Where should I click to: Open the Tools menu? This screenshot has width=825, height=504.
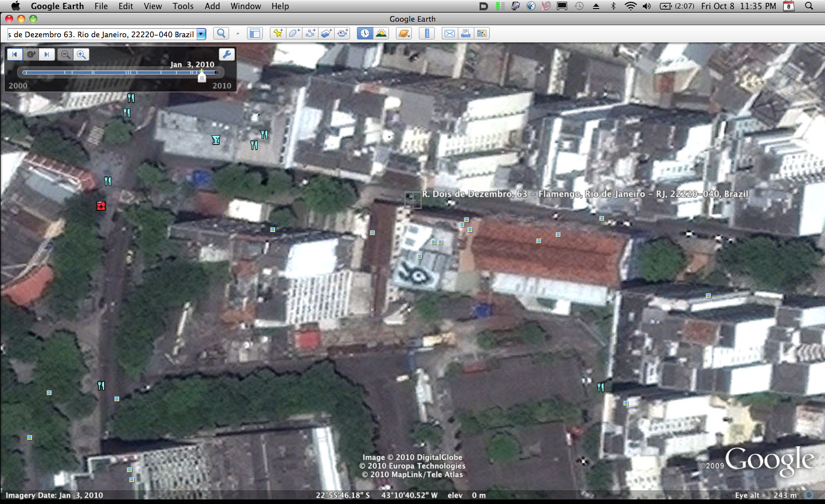(183, 6)
